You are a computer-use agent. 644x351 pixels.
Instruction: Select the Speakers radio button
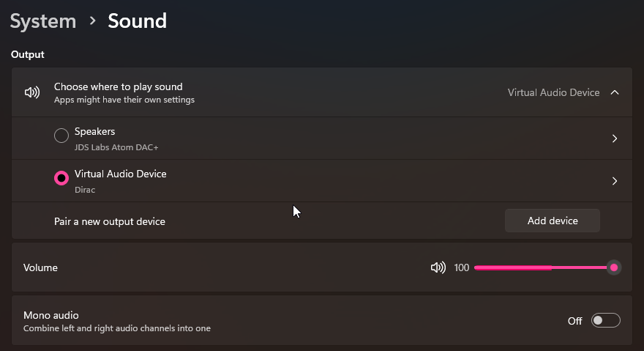(x=61, y=136)
